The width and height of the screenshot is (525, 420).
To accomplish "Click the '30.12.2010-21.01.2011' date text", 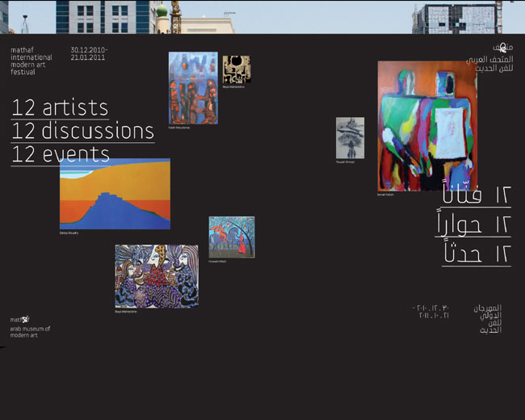I will [89, 53].
